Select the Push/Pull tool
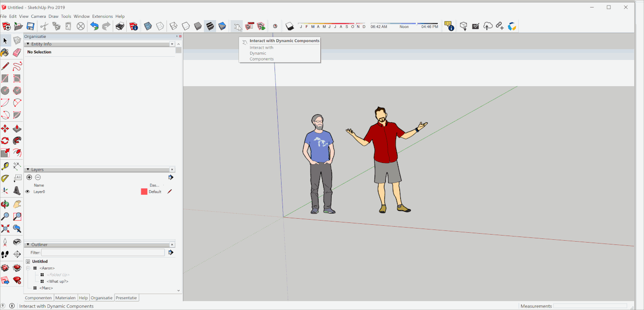This screenshot has height=310, width=644. tap(17, 128)
